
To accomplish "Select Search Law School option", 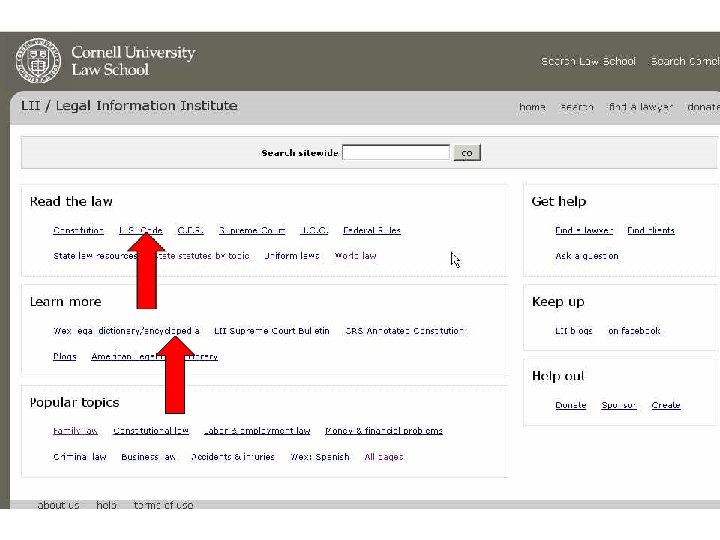I will coord(588,61).
